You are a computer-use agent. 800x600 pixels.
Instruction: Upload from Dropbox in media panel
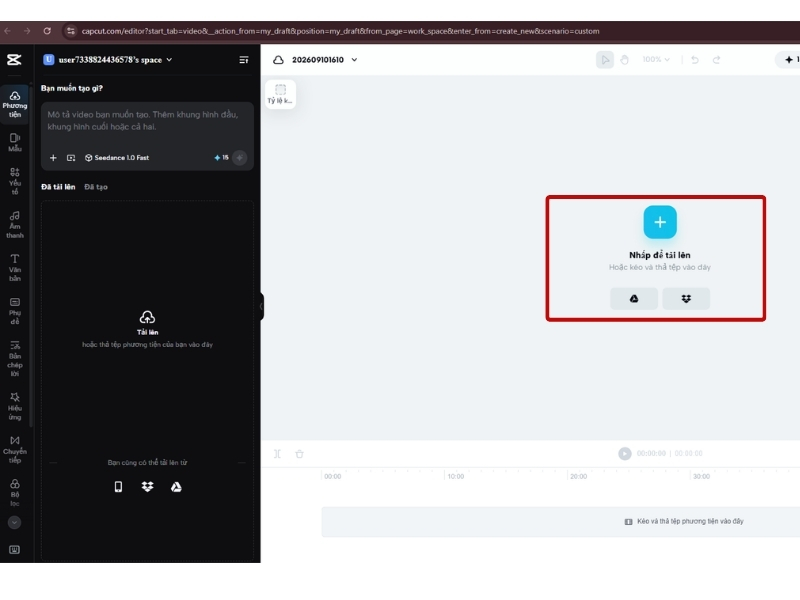(147, 487)
